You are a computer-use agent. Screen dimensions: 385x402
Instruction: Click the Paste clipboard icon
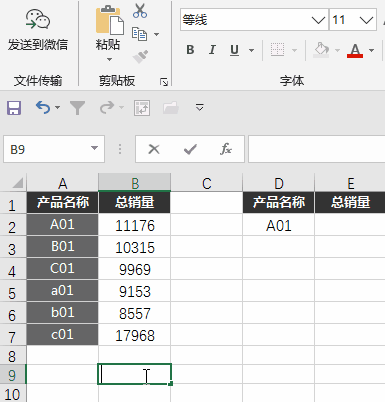(110, 20)
